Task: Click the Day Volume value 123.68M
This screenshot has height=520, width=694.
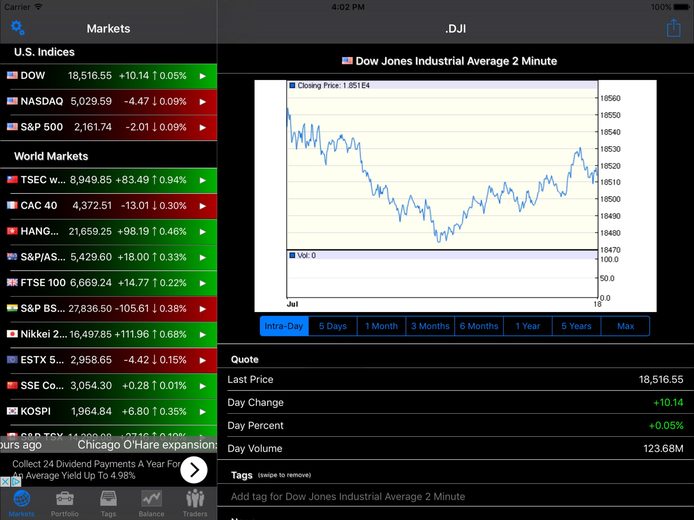Action: (663, 448)
